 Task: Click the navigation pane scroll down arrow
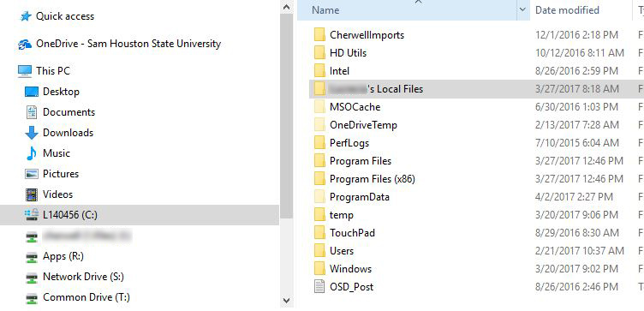[287, 301]
